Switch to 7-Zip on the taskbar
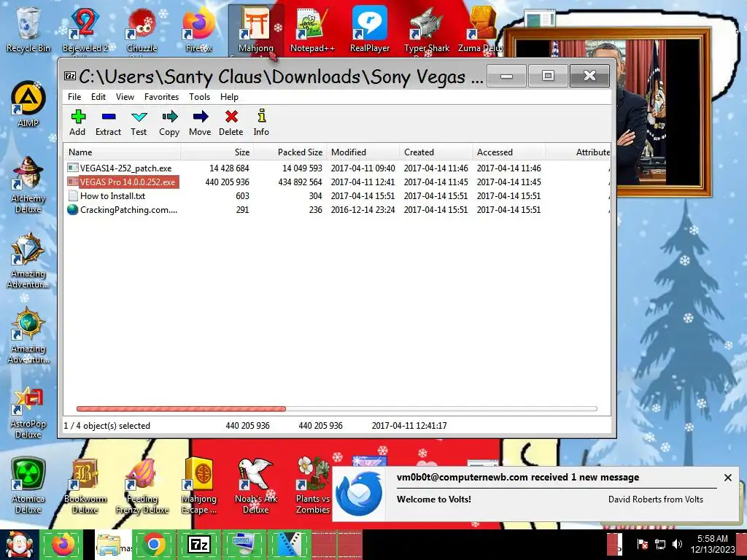747x560 pixels. pos(198,545)
